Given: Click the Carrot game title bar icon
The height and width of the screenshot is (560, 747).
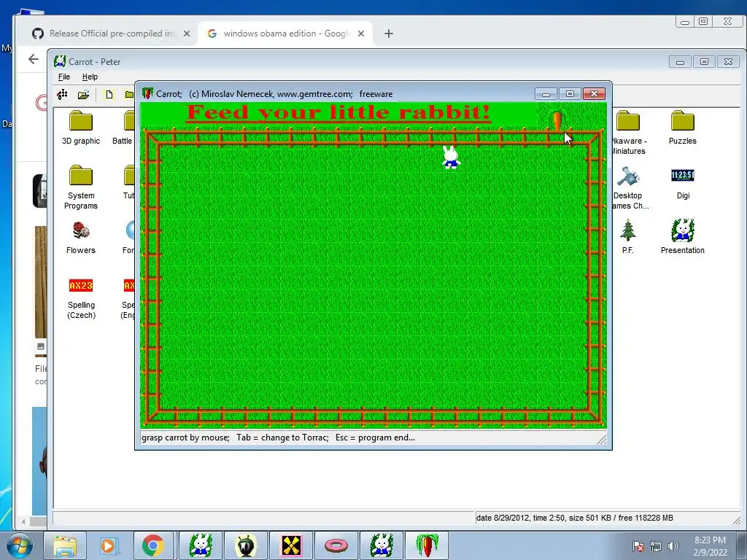Looking at the screenshot, I should pos(147,93).
